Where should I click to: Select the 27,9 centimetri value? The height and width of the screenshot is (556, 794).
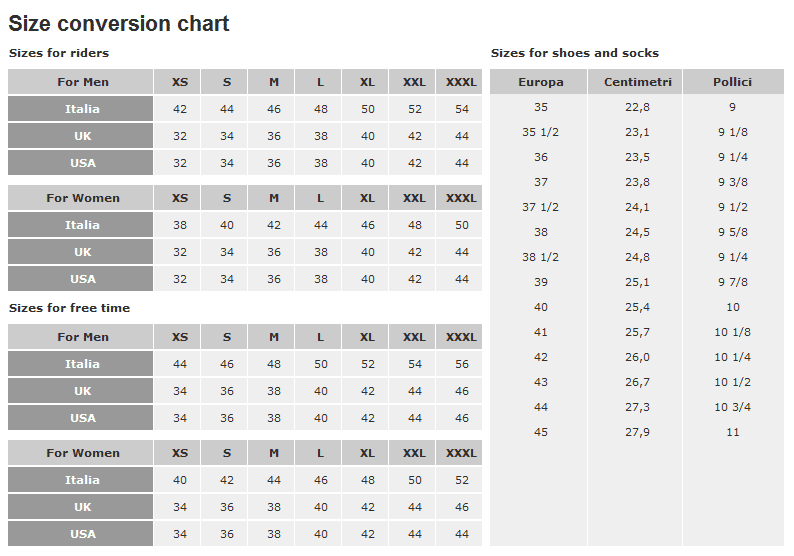[x=637, y=432]
